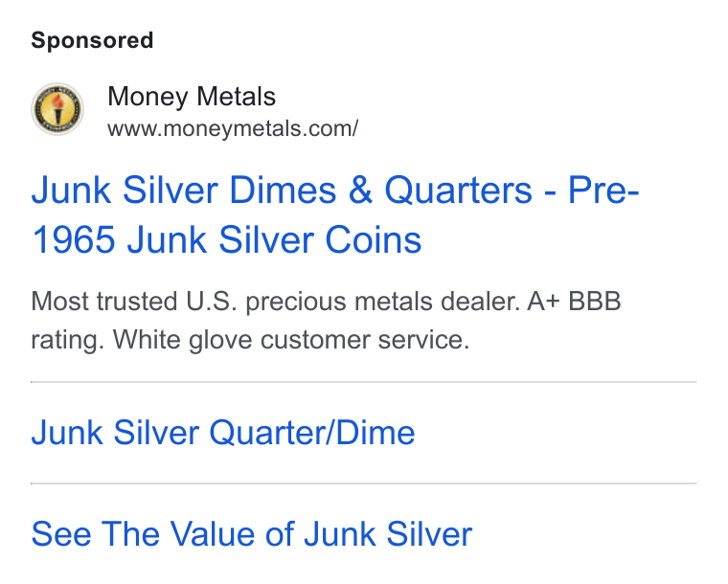This screenshot has width=728, height=584.
Task: Click 'Pre-' at the headline's first line end
Action: tap(603, 191)
